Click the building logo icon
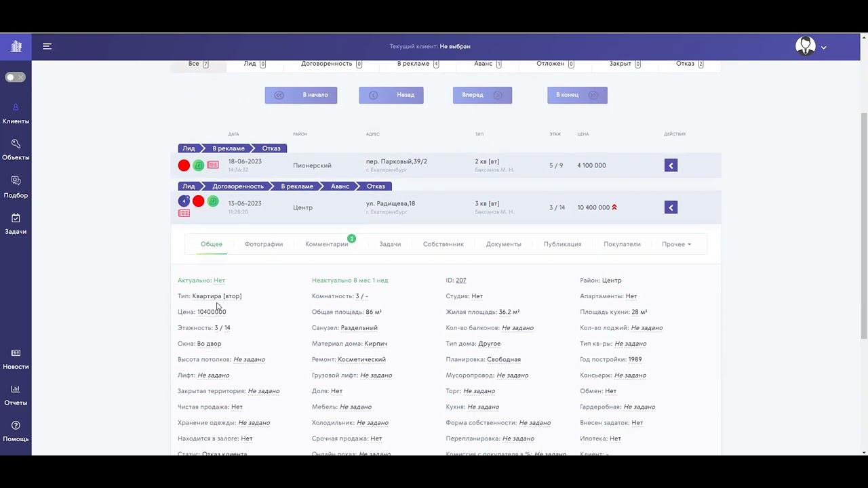Screen dimensions: 868x488 coord(16,46)
